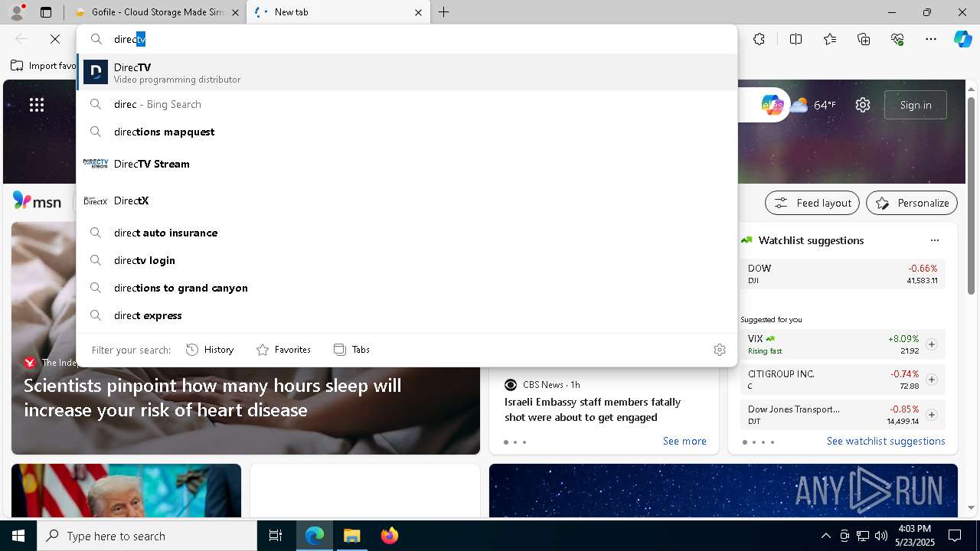980x551 pixels.
Task: Select 'direct express' suggestion
Action: [407, 315]
